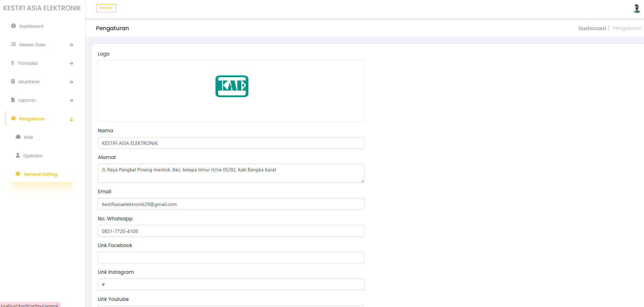Go to Dashboard via breadcrumb link
The image size is (644, 307).
pyautogui.click(x=592, y=28)
